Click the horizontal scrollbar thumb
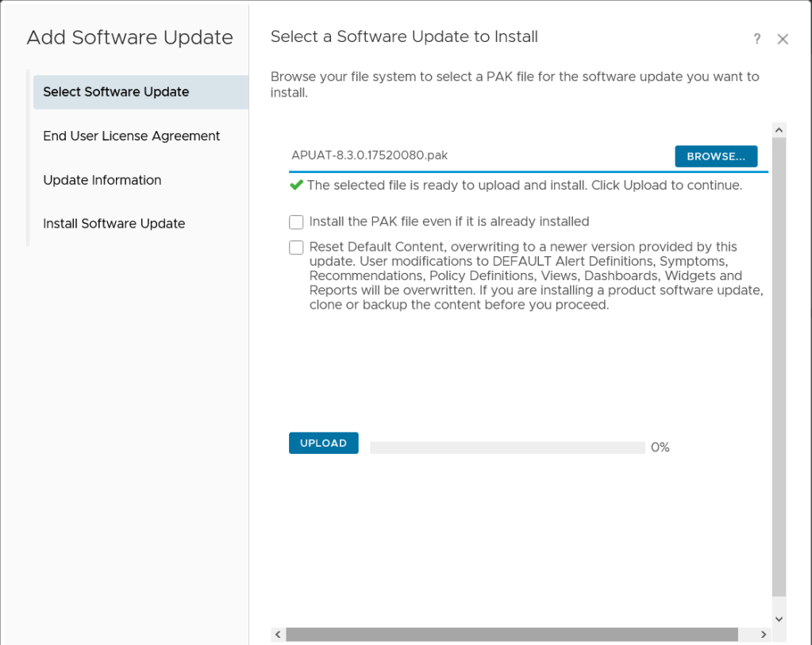 (x=512, y=635)
